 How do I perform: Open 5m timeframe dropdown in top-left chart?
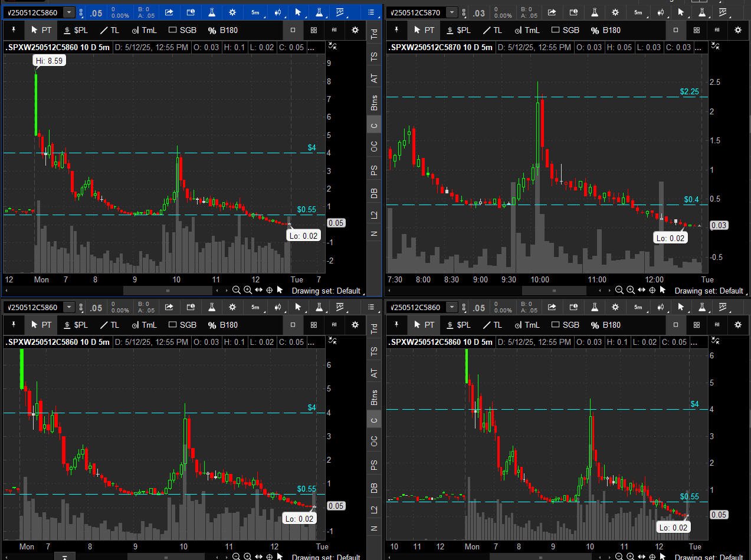(x=255, y=12)
